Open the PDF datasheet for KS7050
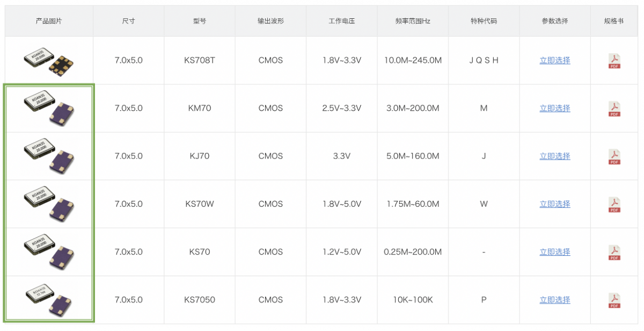Viewport: 644px width, 331px height. (x=614, y=300)
